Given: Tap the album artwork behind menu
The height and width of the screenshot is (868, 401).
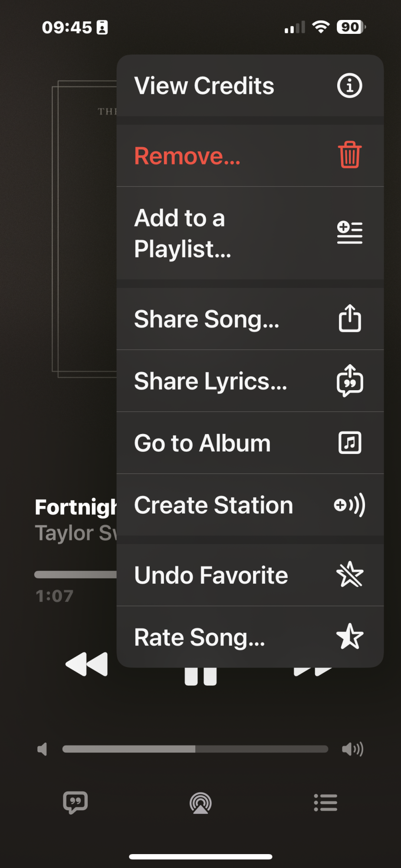Looking at the screenshot, I should tap(85, 230).
